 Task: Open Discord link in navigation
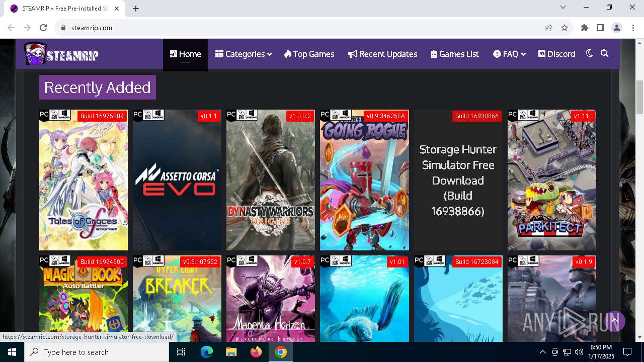click(x=556, y=54)
